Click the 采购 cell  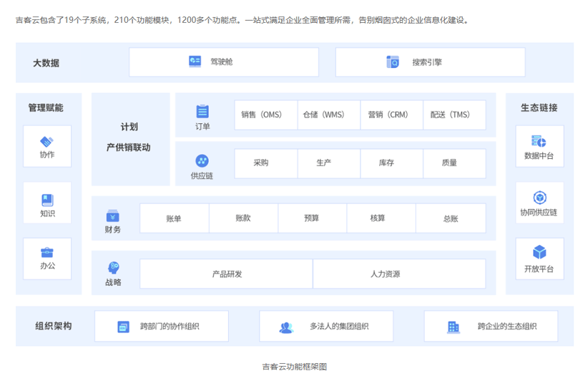[266, 163]
